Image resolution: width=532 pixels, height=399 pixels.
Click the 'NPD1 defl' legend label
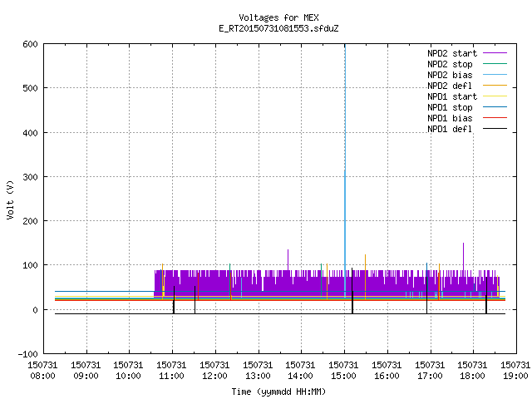coord(450,130)
